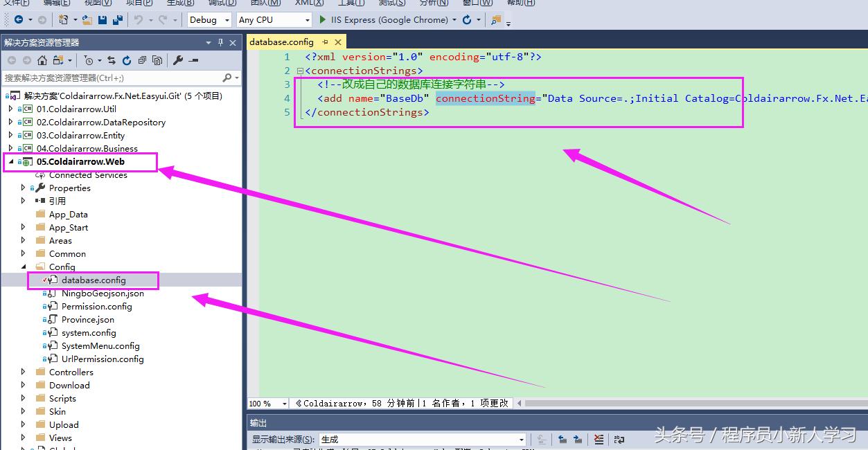Click the Collapse All icon in Solution Explorer

(142, 60)
